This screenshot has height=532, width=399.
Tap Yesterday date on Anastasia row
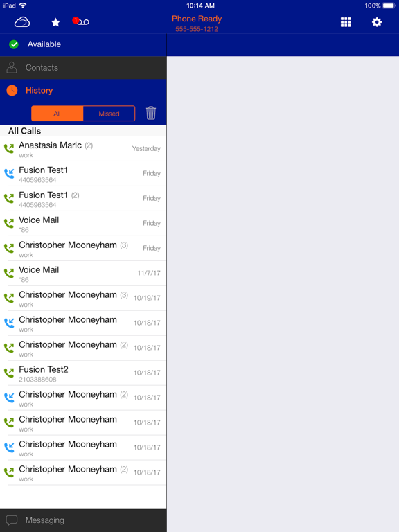pos(146,149)
